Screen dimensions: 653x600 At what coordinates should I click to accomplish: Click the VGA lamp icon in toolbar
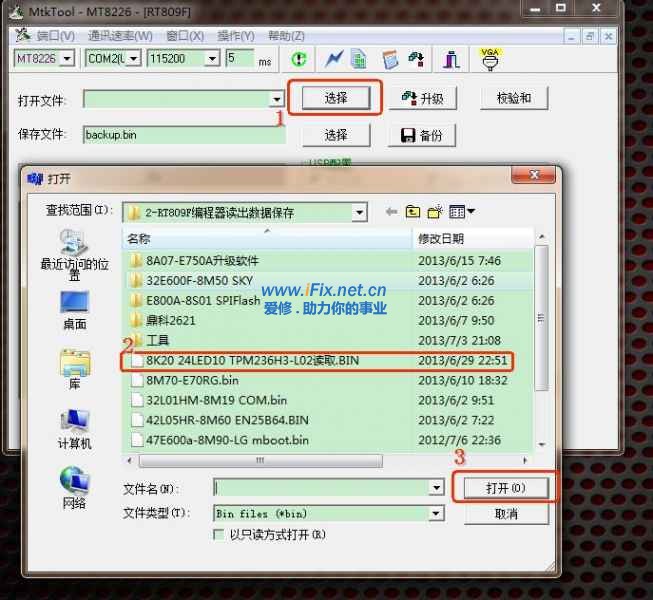pos(489,59)
